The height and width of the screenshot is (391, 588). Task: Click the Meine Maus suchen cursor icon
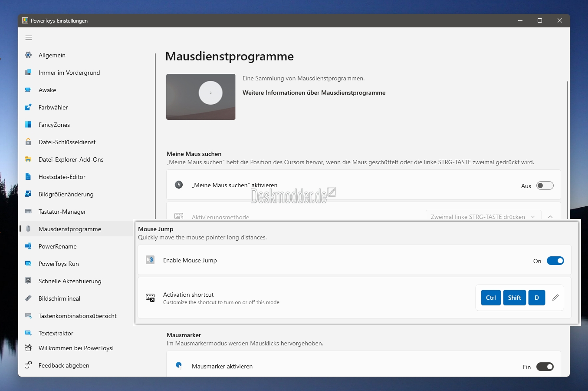(179, 185)
